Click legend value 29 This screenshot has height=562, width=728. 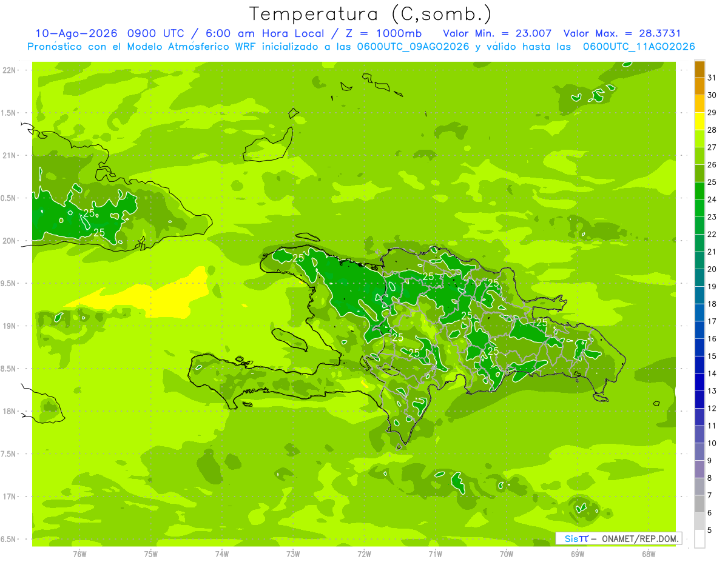coord(712,113)
